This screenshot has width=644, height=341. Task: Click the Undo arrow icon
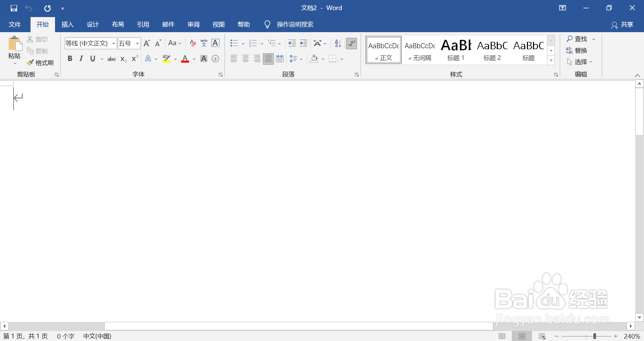[28, 8]
